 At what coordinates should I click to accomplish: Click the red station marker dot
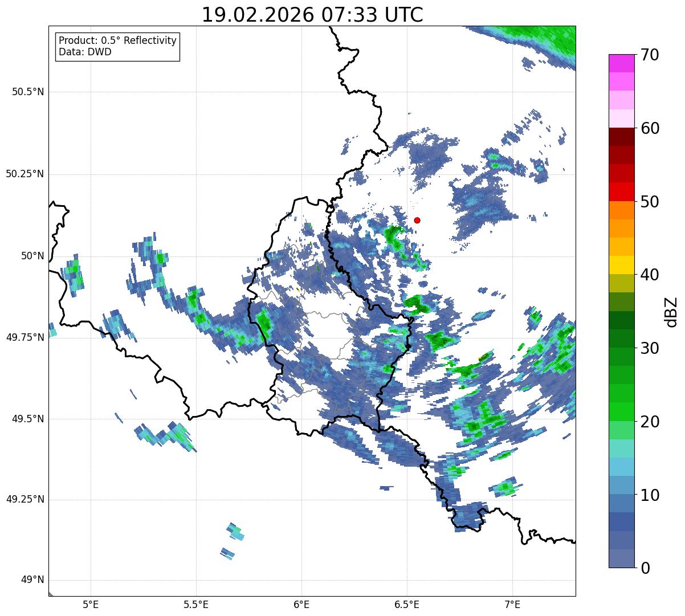pos(417,220)
